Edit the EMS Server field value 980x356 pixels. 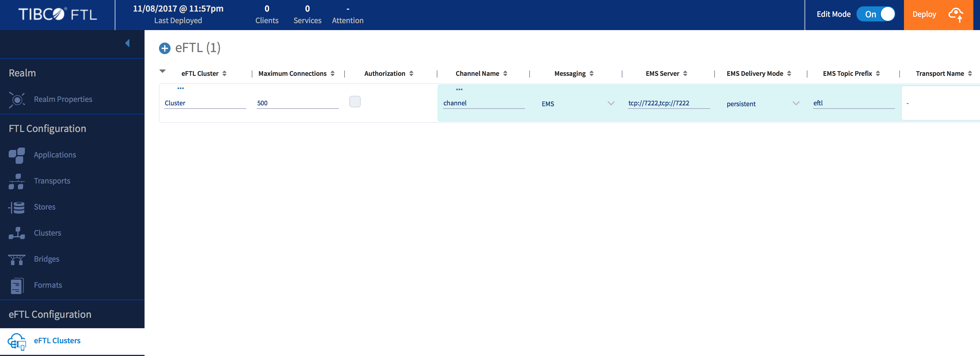tap(668, 103)
